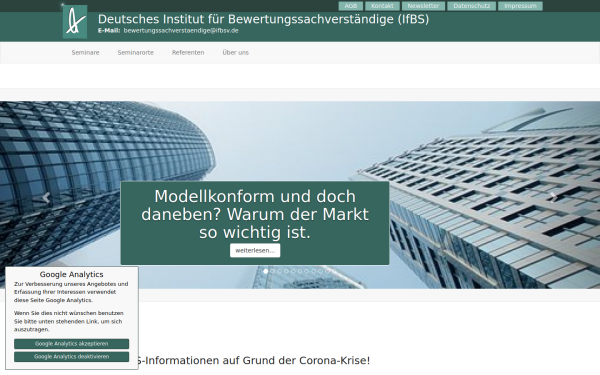
Task: Open the Über uns menu item
Action: [236, 53]
